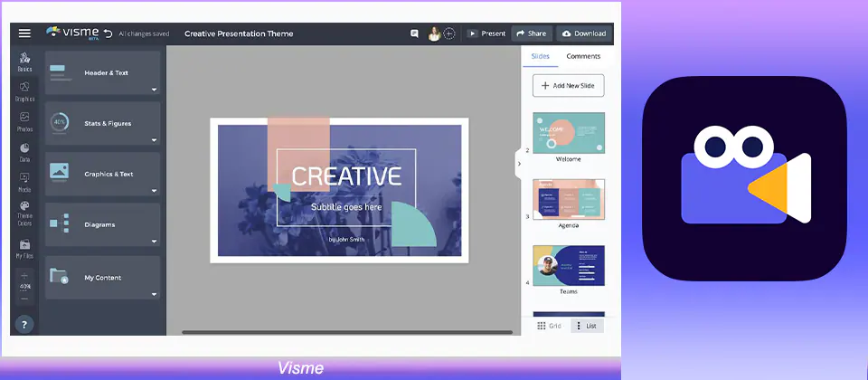The image size is (868, 380).
Task: Click the 'All changes saved' status text
Action: 144,33
